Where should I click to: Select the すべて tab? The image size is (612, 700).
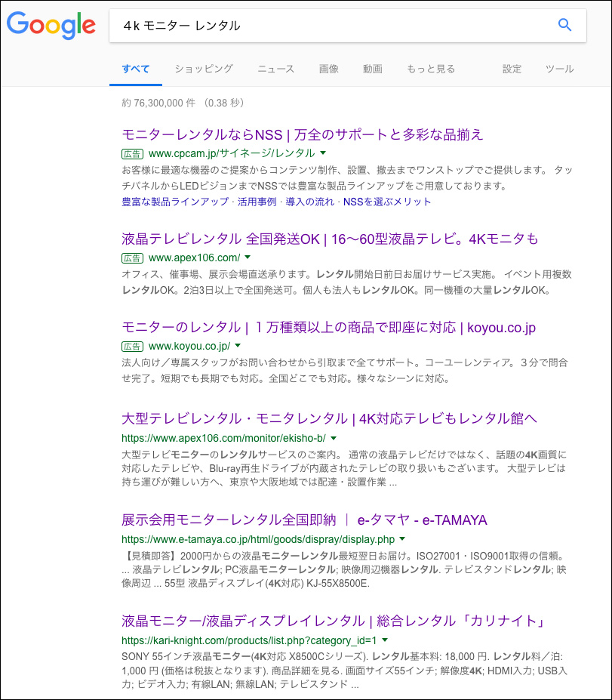(x=136, y=69)
